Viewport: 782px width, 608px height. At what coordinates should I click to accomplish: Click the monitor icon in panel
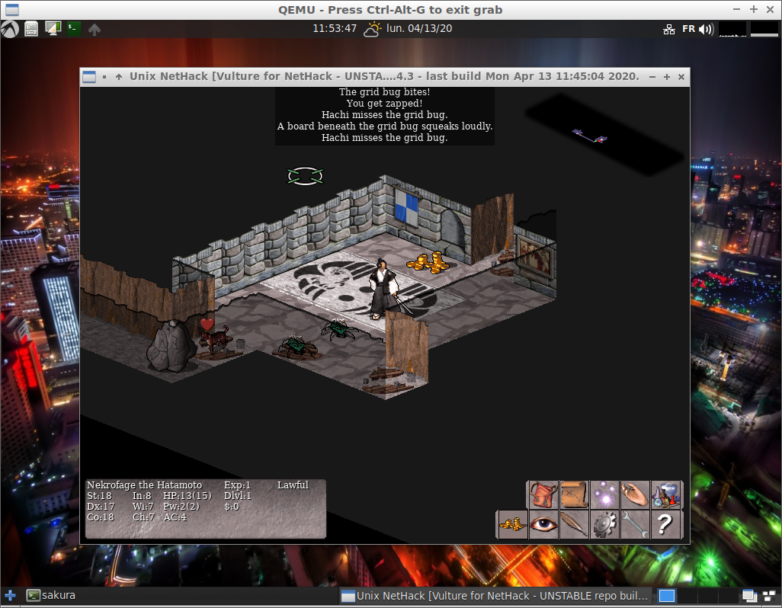(x=52, y=28)
